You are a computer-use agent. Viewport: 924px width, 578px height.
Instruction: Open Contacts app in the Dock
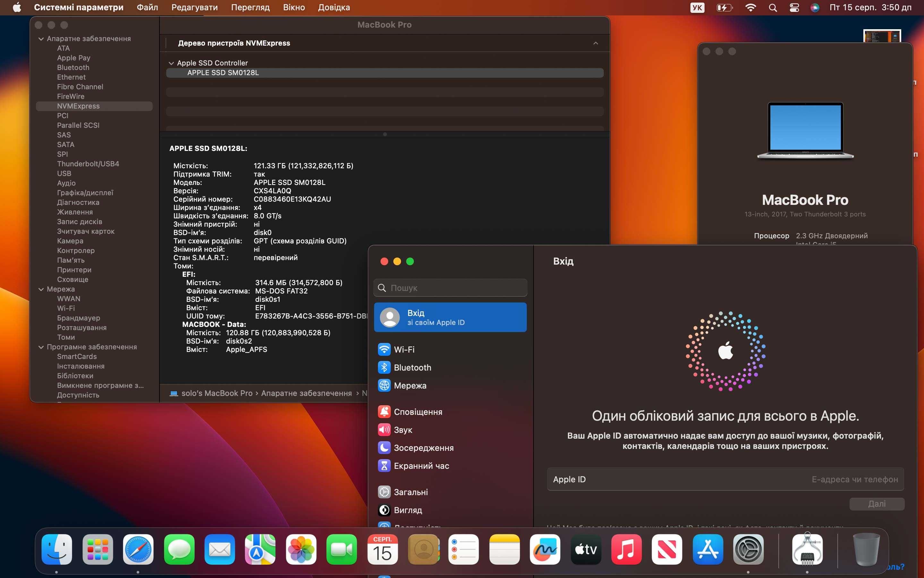point(423,549)
